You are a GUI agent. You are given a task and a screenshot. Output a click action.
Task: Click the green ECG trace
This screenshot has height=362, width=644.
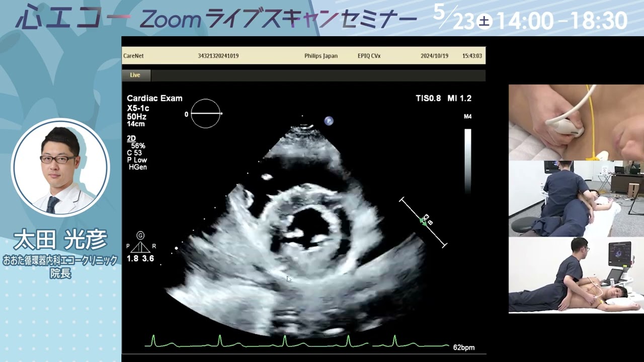(x=297, y=342)
